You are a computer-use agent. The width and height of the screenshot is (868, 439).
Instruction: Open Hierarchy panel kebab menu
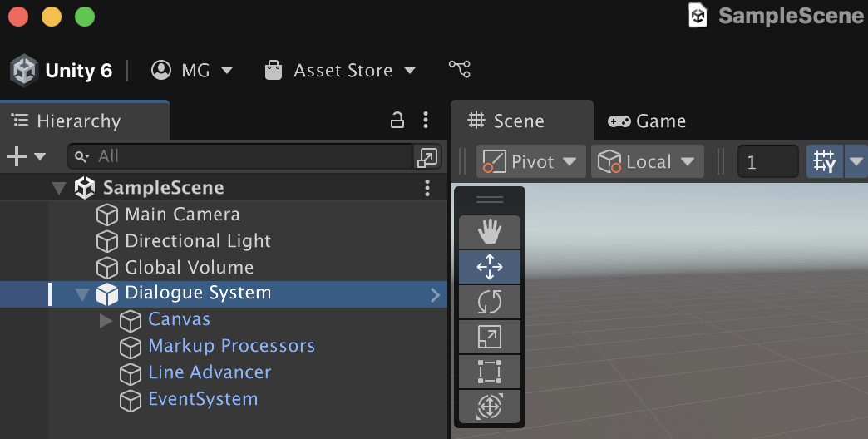coord(425,120)
